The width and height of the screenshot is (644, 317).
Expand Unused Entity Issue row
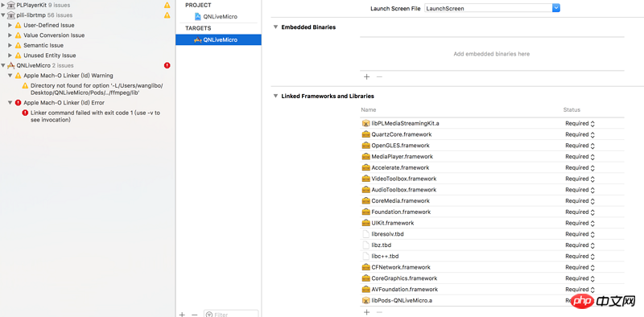10,56
